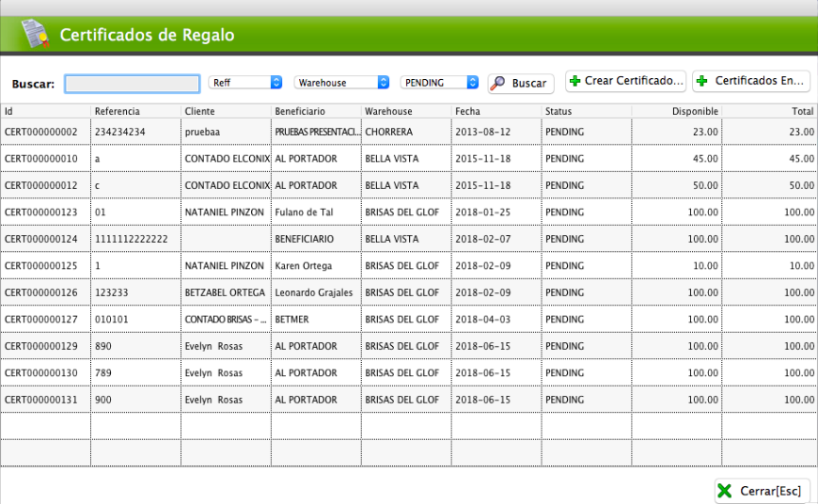Select row CERT000000124
This screenshot has height=504, width=818.
tap(409, 239)
